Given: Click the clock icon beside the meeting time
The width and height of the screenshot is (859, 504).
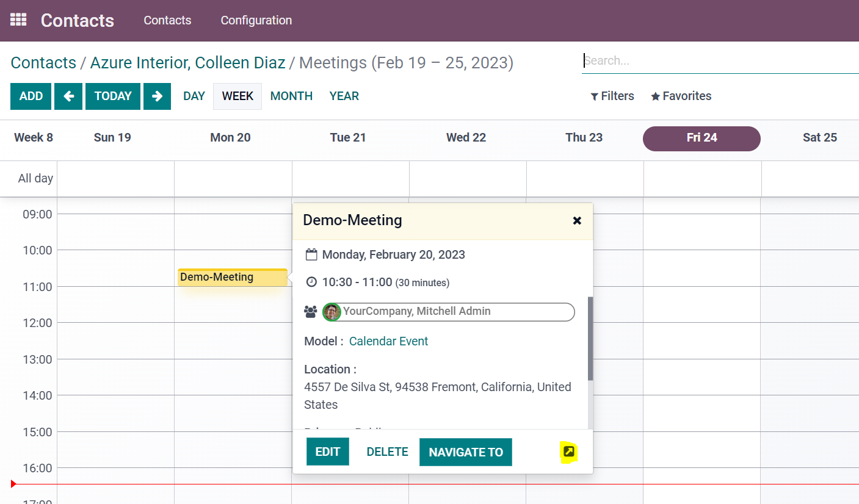Looking at the screenshot, I should [x=311, y=282].
